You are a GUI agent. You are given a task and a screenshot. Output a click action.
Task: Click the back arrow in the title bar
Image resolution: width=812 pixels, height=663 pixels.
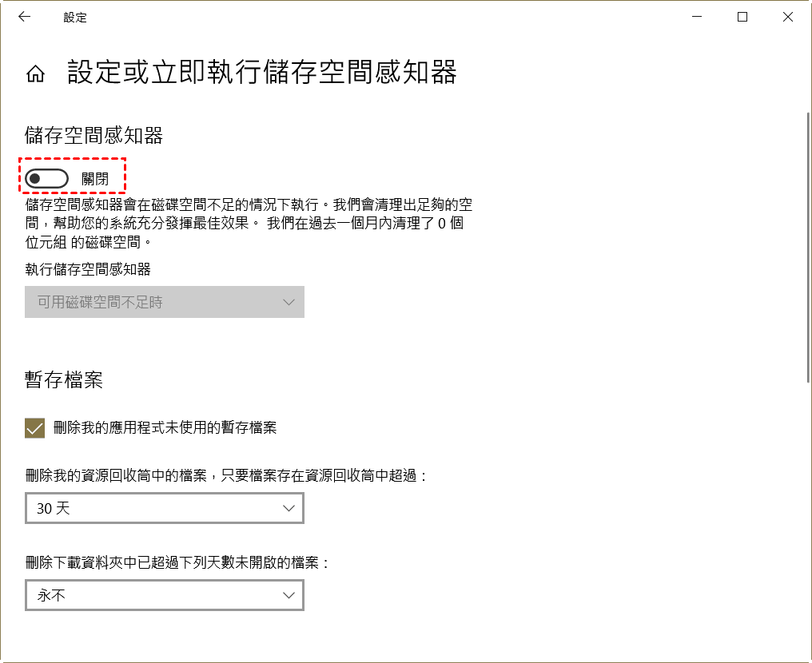click(x=24, y=17)
